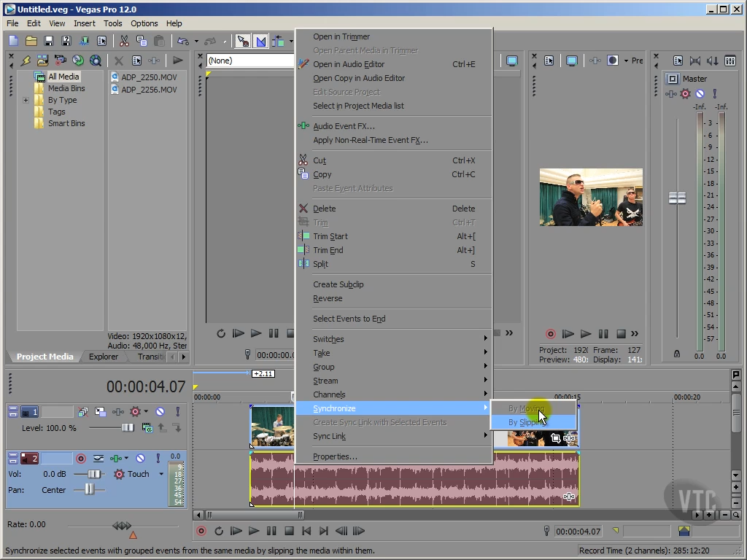Remove unused media with the lightning icon

pos(26,61)
